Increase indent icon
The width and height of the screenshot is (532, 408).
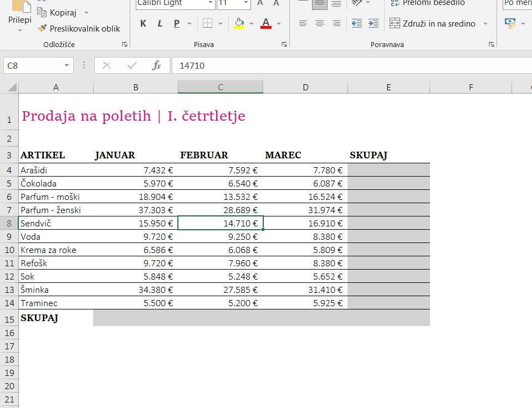(x=373, y=23)
